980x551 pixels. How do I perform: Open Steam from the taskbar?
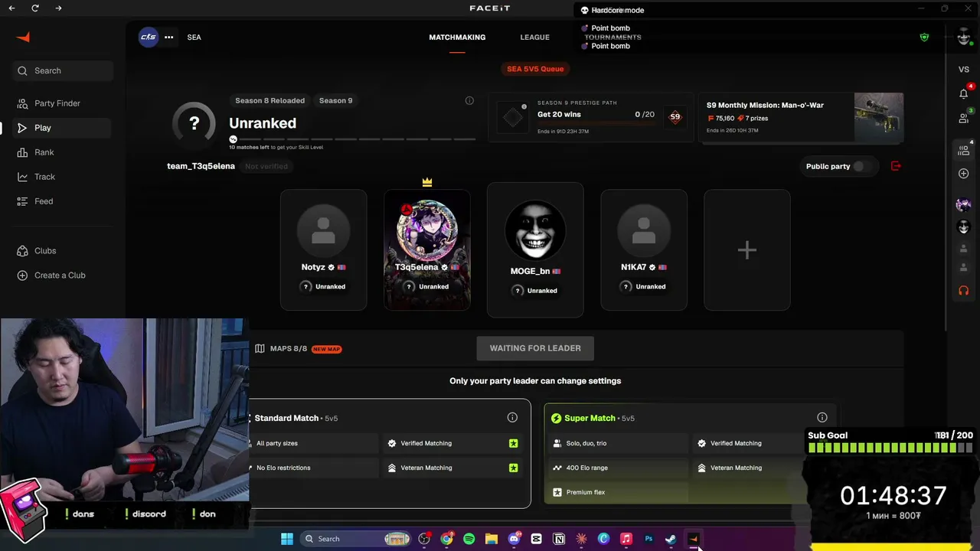[x=671, y=539]
